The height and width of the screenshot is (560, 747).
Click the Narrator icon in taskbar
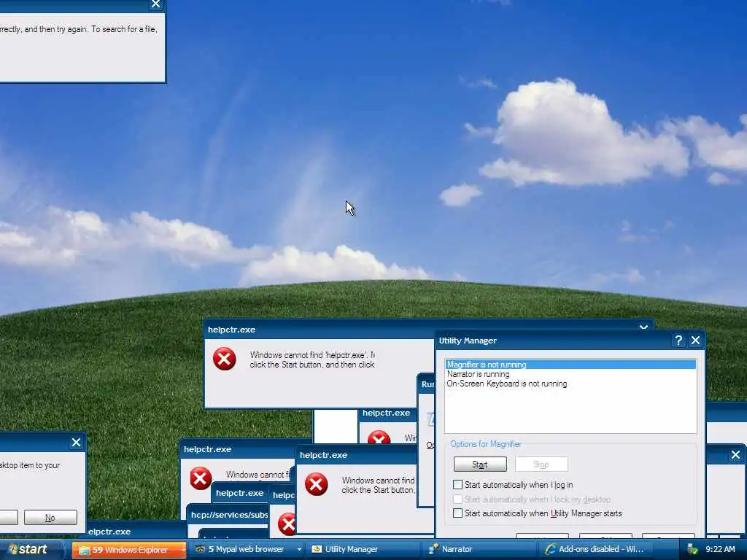pyautogui.click(x=433, y=550)
